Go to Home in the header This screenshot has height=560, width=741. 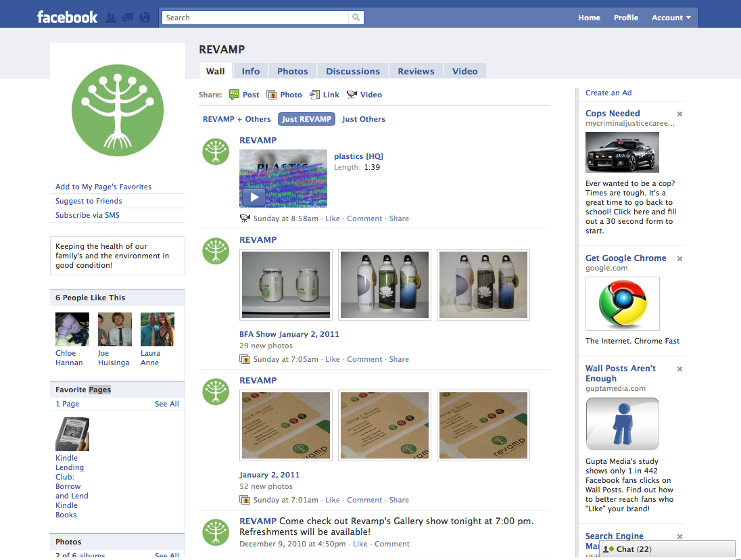590,18
